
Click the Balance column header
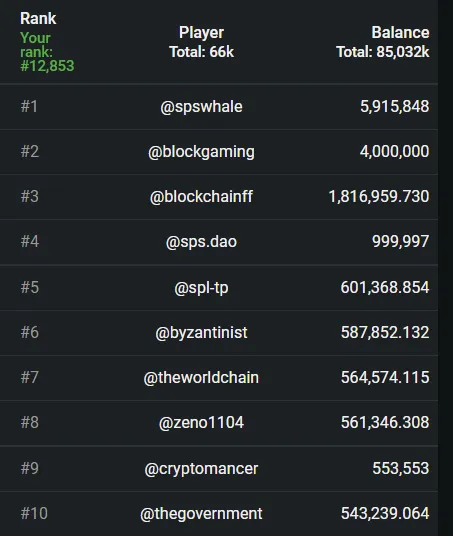400,33
